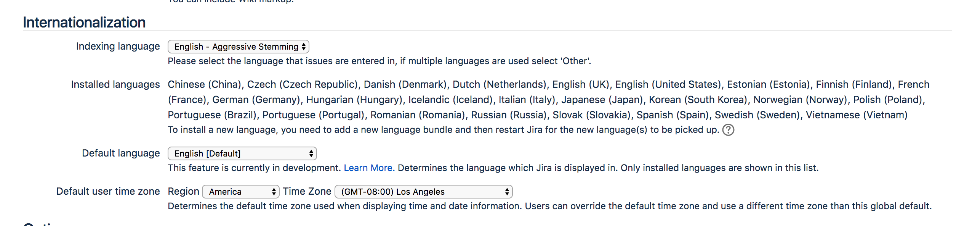Open the Time Zone dropdown (Los Angeles)
This screenshot has width=980, height=226.
[424, 192]
